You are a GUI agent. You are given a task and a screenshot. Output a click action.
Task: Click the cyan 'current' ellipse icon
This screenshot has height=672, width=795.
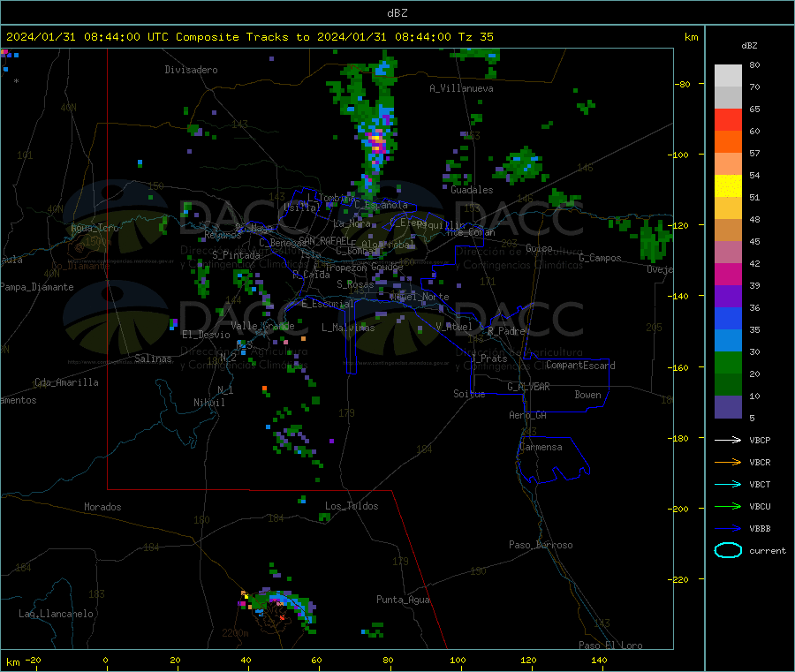[x=728, y=550]
